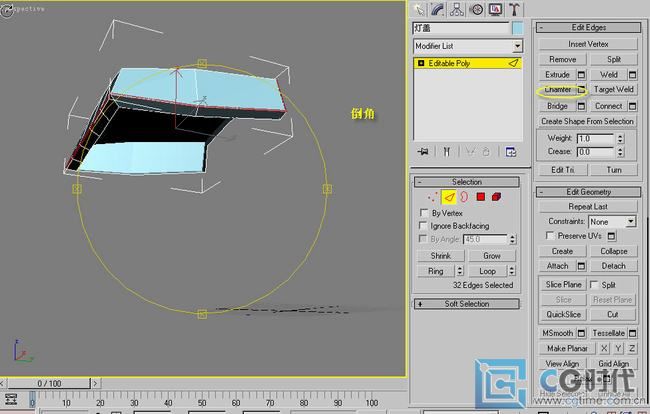Switch to the Modify panel tab

click(438, 9)
